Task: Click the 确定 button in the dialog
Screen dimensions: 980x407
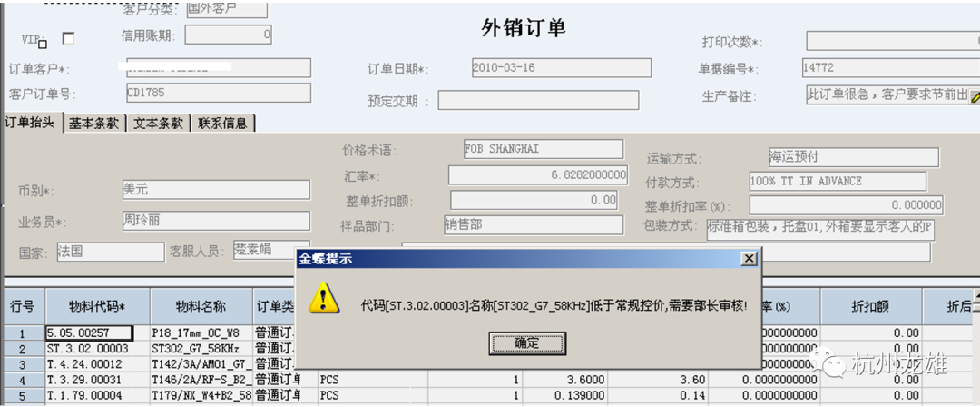Action: pos(527,343)
